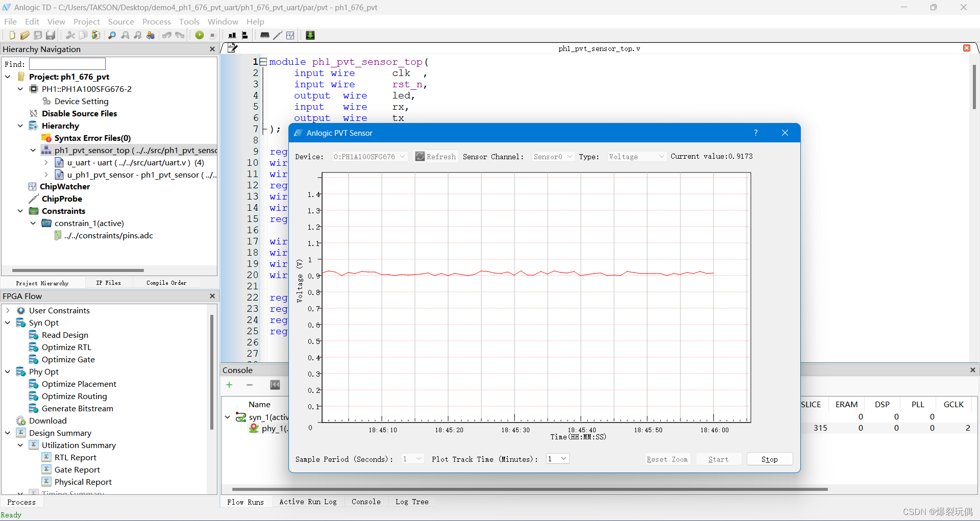Select Device Setting in hierarchy tree
The image size is (980, 521).
[82, 101]
